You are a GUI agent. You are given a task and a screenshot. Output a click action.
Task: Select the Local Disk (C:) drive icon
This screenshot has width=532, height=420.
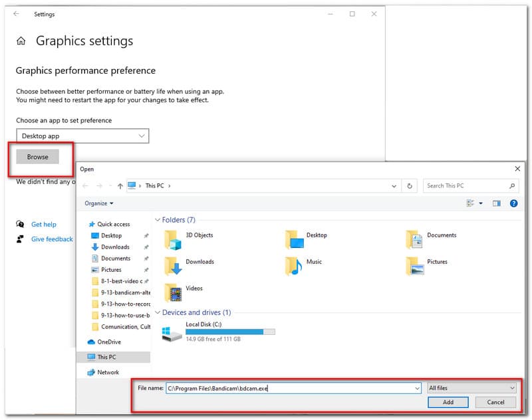coord(172,334)
